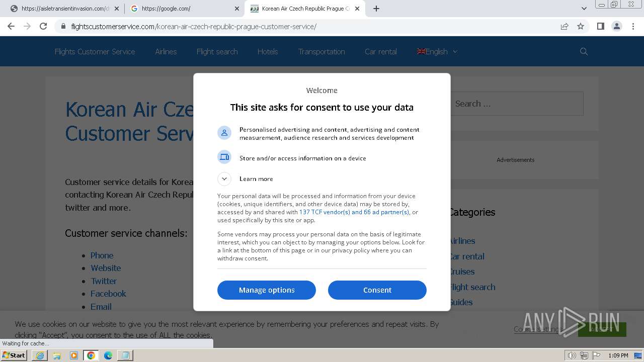Reload the current page
The image size is (644, 362).
click(x=43, y=26)
